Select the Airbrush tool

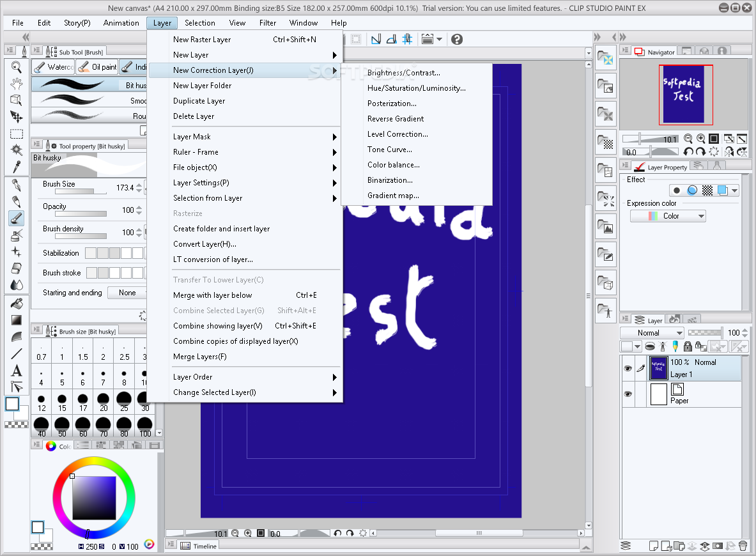(x=17, y=235)
